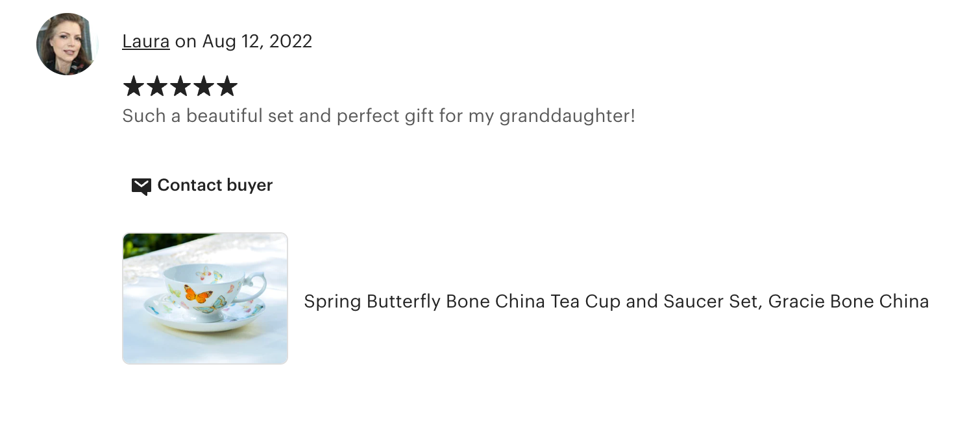This screenshot has width=980, height=423.
Task: Open Laura's round profile avatar
Action: 67,44
